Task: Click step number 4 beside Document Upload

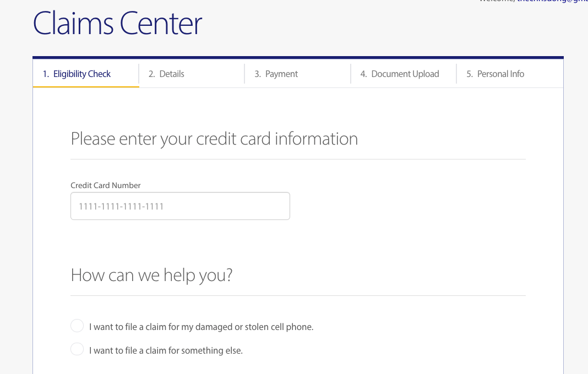Action: tap(363, 74)
